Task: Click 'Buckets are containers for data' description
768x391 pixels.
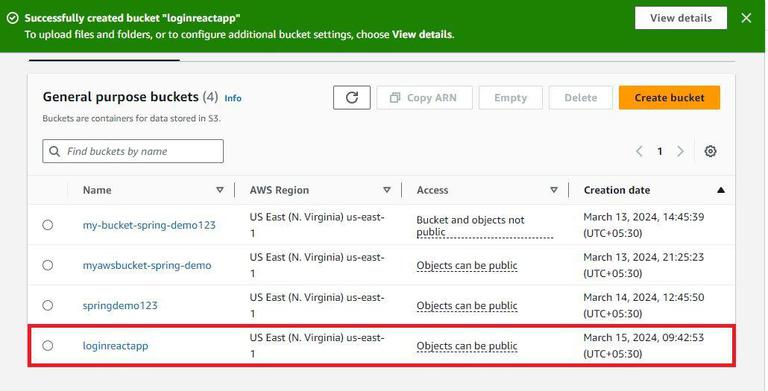Action: (131, 118)
